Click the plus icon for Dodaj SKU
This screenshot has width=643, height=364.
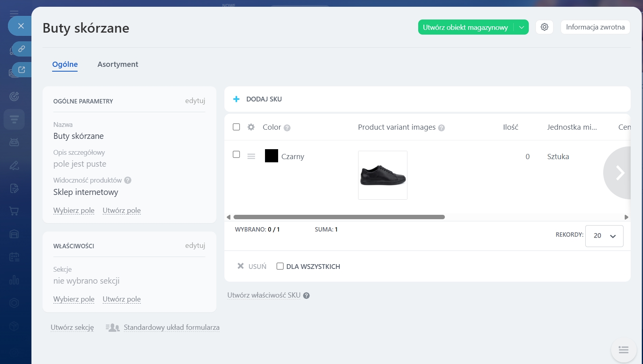[x=236, y=99]
